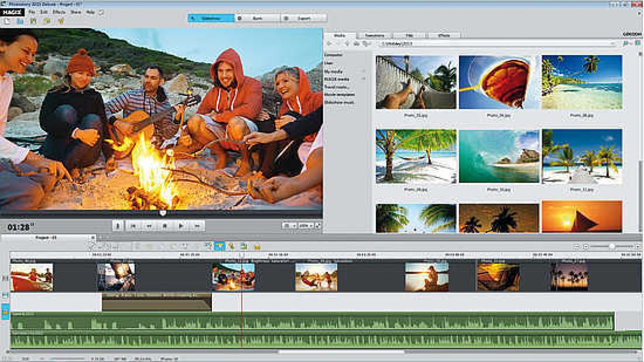Image resolution: width=644 pixels, height=362 pixels.
Task: Click the stacked-pages icon before the timeline lock
Action: coord(244,246)
